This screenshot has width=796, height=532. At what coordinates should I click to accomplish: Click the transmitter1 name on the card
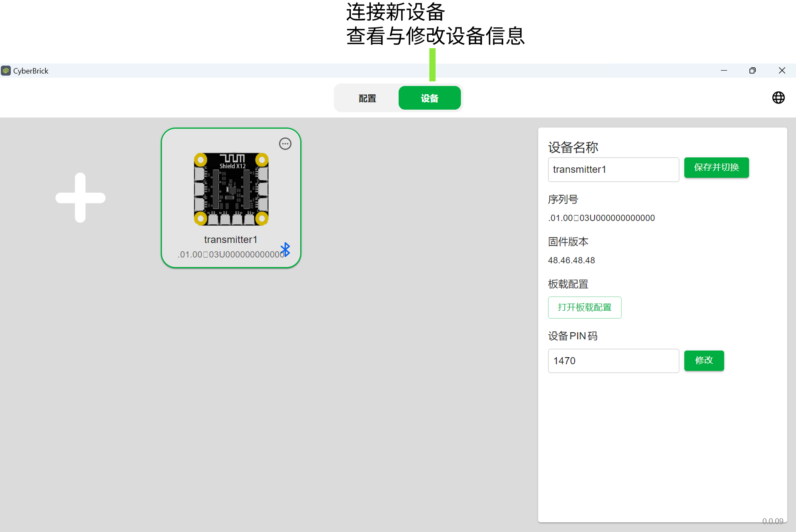231,240
